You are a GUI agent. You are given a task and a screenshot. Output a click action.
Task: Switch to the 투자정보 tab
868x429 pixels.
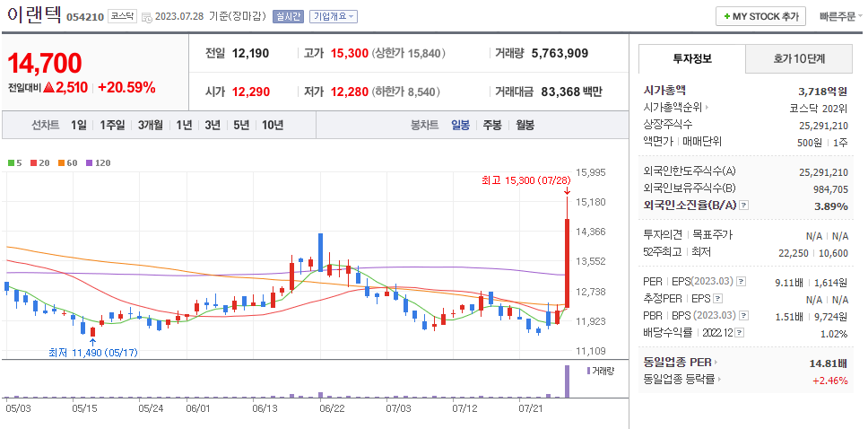(x=692, y=58)
